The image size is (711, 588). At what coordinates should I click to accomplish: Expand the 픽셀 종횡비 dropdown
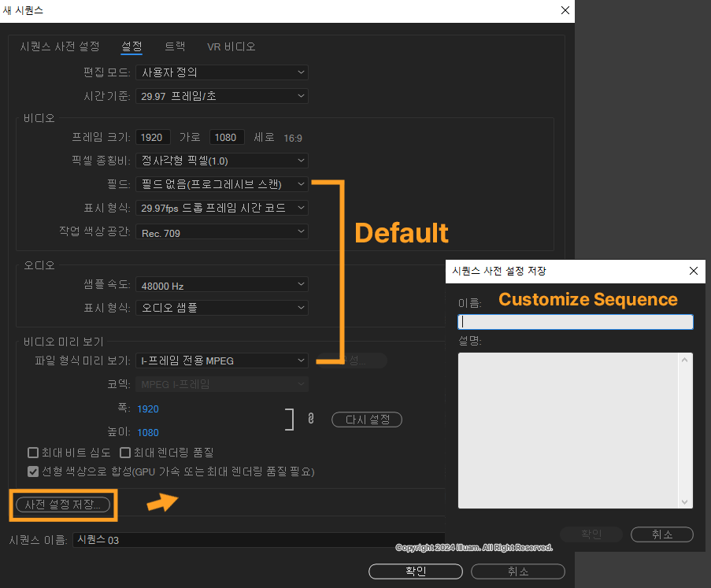click(x=222, y=161)
